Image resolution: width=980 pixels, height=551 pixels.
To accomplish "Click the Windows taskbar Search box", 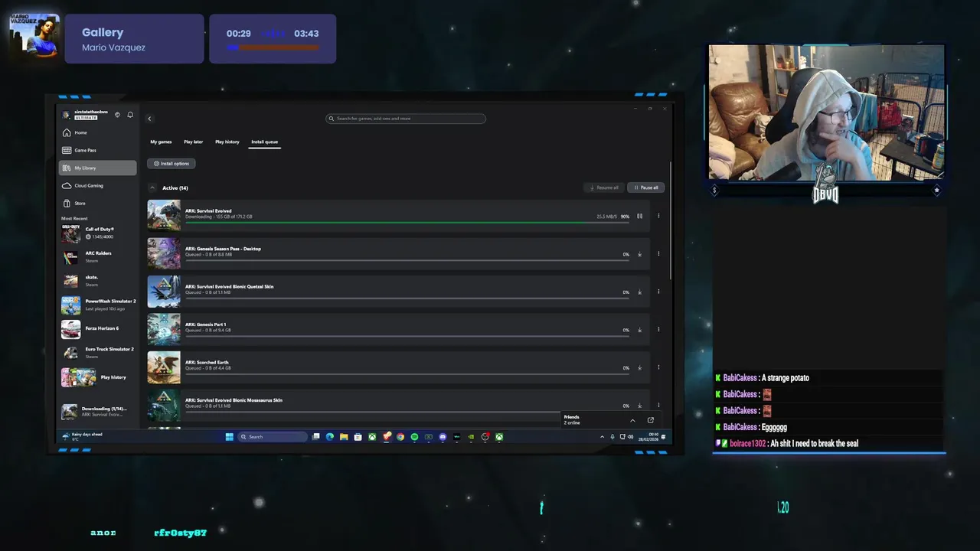I will point(273,437).
